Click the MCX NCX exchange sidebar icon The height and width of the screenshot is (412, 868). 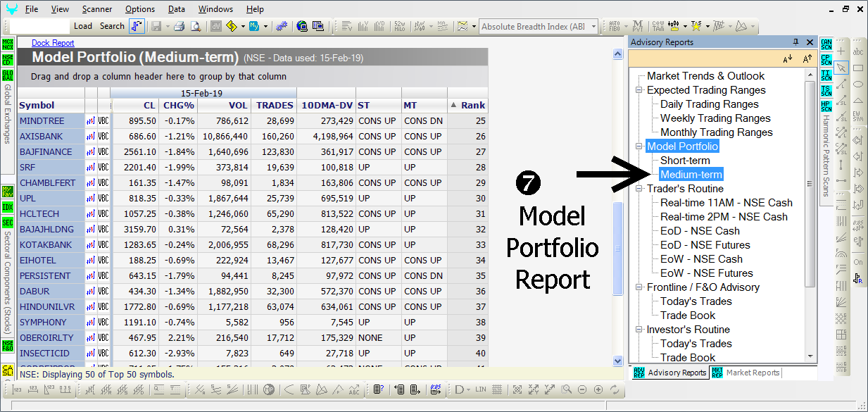point(8,45)
